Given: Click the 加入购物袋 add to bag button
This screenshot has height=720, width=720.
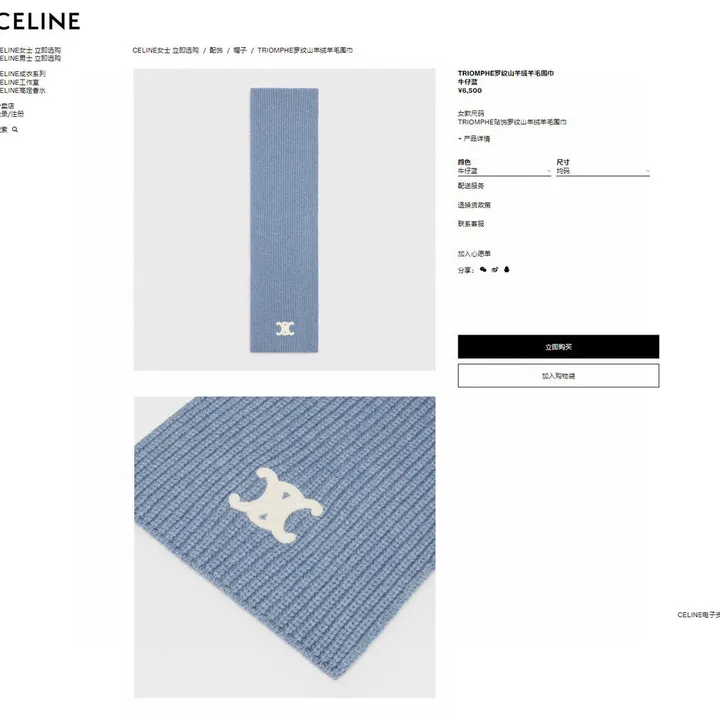Looking at the screenshot, I should click(x=558, y=376).
